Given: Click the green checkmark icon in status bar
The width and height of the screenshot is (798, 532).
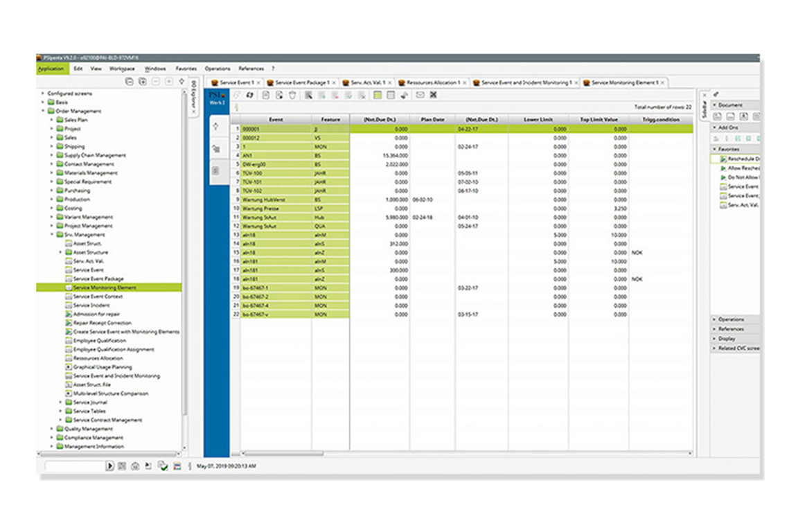Looking at the screenshot, I should tap(163, 465).
